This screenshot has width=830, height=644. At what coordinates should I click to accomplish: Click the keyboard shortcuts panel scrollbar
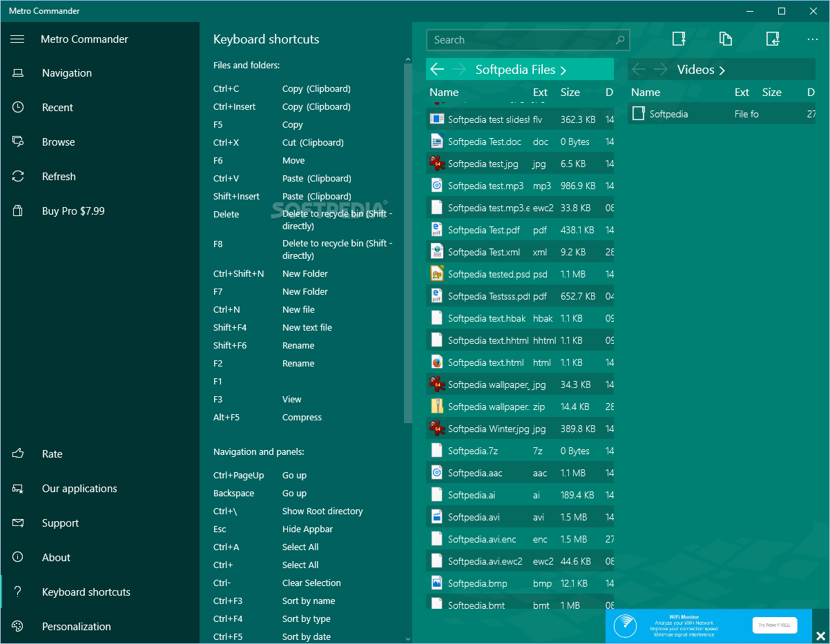pos(407,243)
